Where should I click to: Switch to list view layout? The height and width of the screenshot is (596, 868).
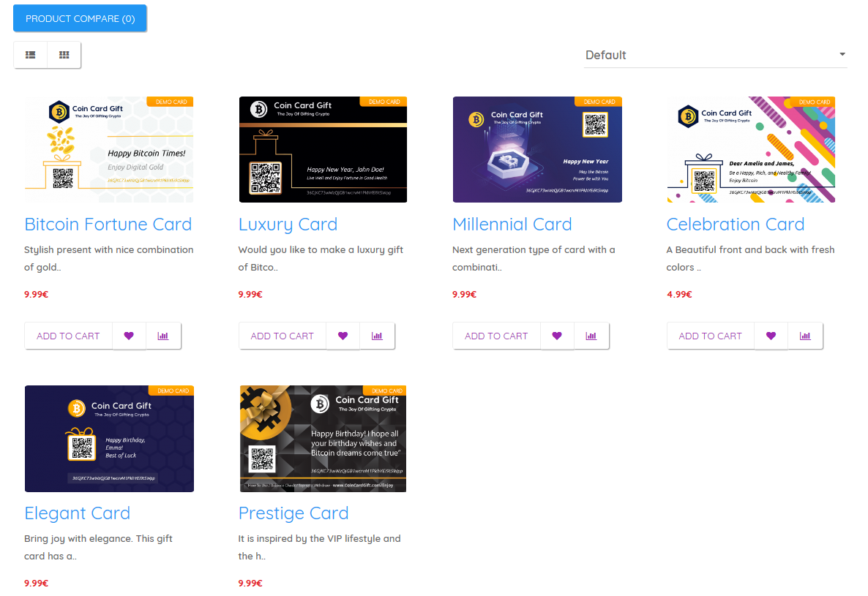point(31,55)
